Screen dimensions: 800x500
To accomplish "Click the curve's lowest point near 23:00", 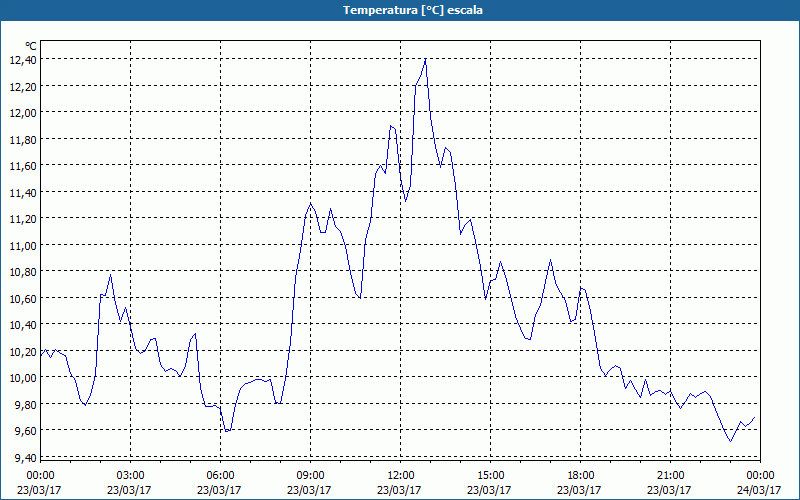I will coord(731,441).
